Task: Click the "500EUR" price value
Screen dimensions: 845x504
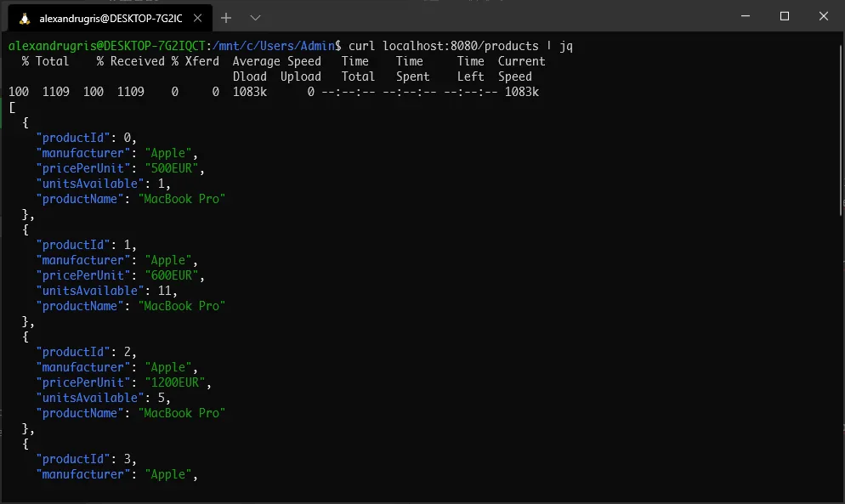Action: click(x=172, y=168)
